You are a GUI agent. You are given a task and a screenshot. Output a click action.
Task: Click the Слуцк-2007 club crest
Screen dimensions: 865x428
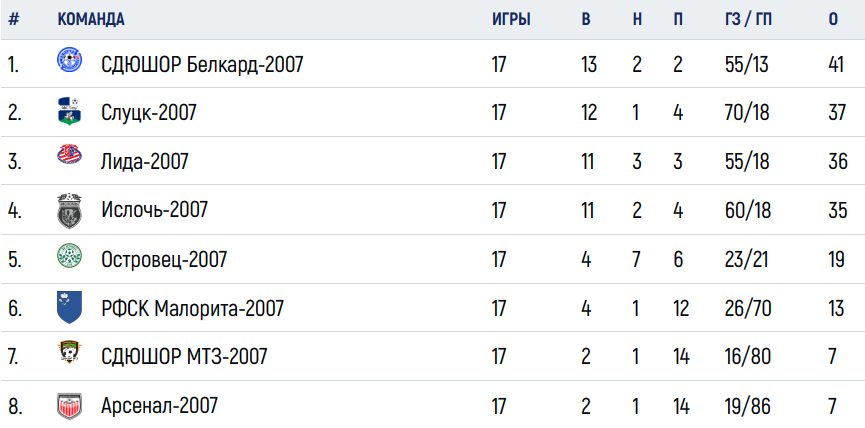(70, 111)
